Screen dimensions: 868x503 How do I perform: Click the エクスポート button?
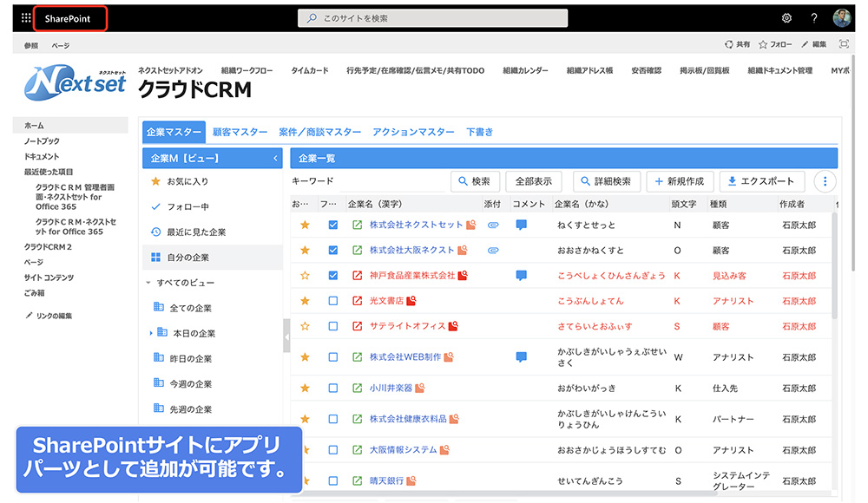763,181
